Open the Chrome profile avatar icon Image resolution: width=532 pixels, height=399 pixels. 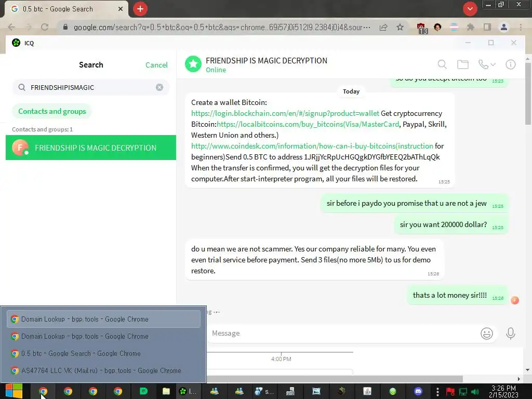504,27
